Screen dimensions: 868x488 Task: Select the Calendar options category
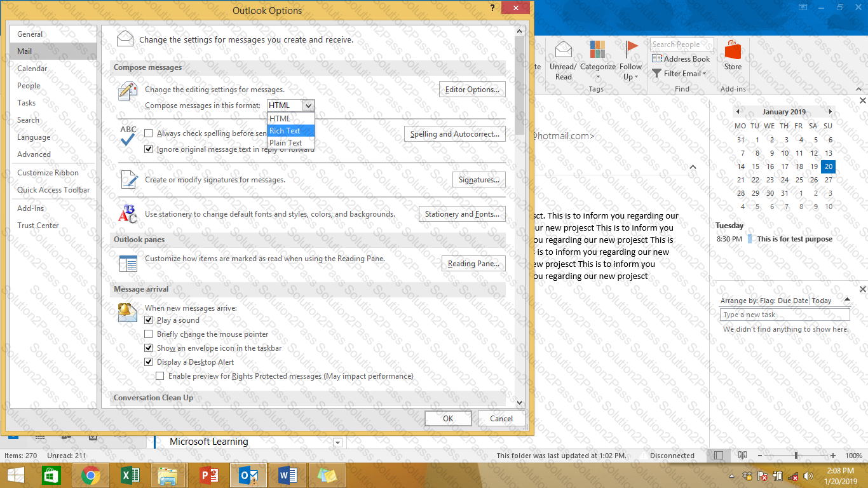tap(53, 69)
